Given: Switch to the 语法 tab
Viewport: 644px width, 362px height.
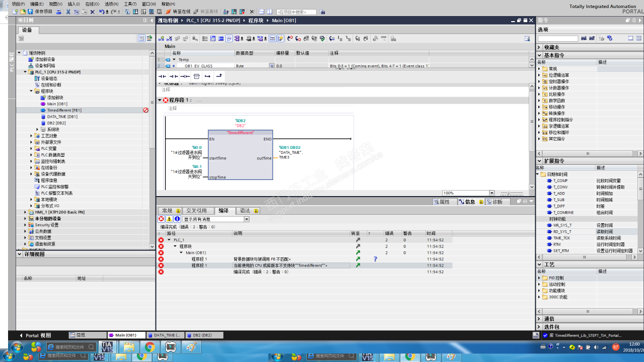Looking at the screenshot, I should [249, 211].
